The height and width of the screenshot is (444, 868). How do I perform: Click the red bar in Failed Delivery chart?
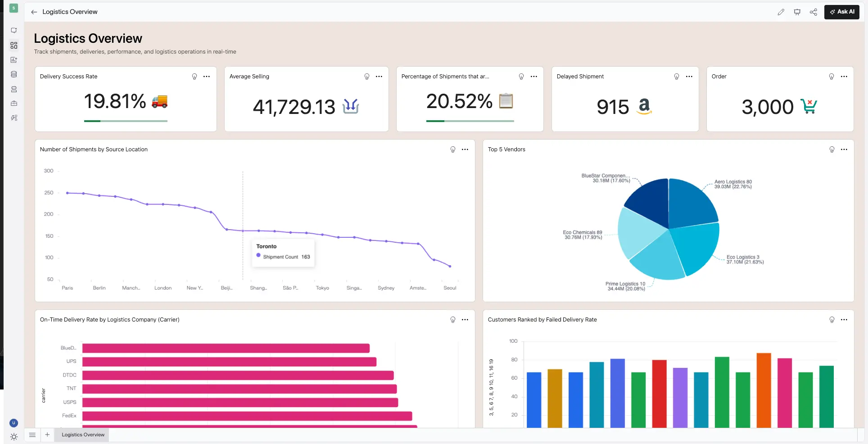(x=659, y=394)
